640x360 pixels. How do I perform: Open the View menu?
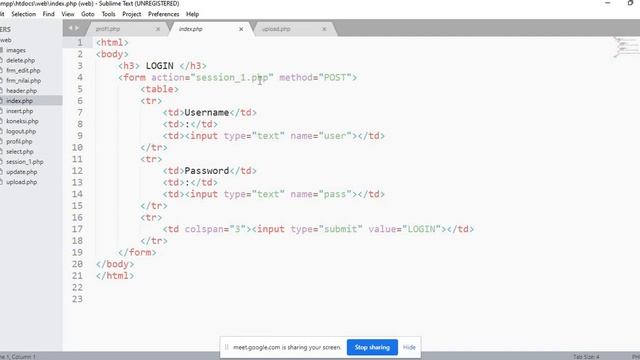pos(68,14)
